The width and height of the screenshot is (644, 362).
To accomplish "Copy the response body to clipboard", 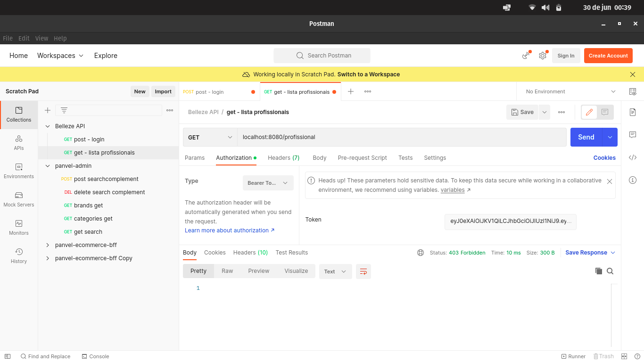I will (599, 271).
